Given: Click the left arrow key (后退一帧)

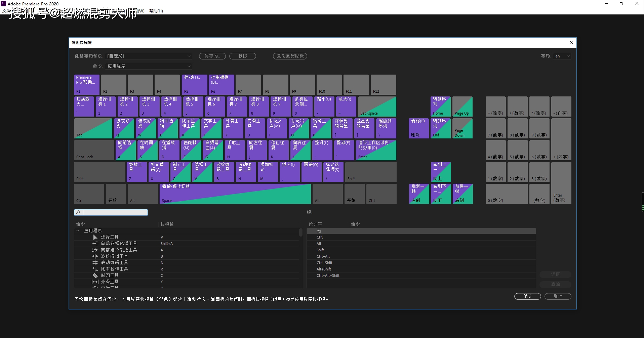Looking at the screenshot, I should [419, 194].
